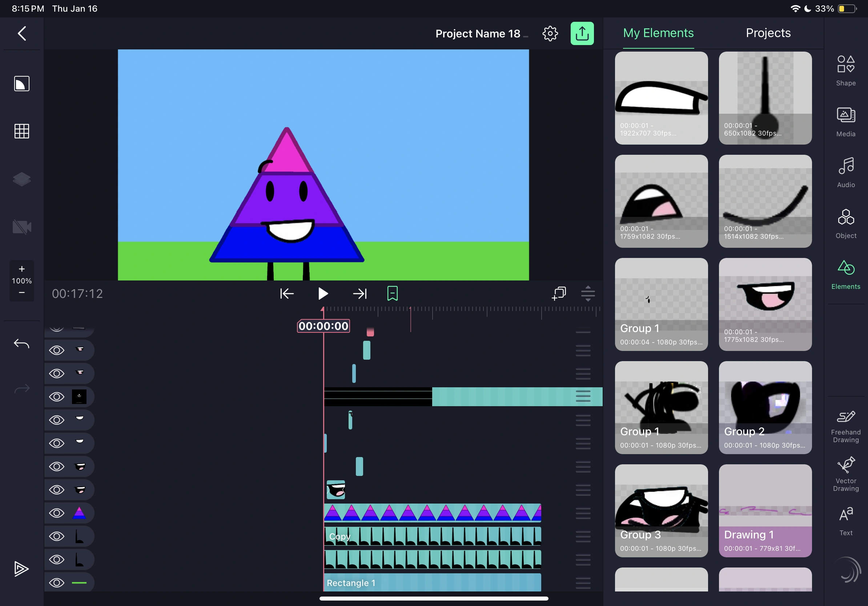Click the timeline horizontal scrollbar
Image resolution: width=868 pixels, height=606 pixels.
click(x=434, y=598)
